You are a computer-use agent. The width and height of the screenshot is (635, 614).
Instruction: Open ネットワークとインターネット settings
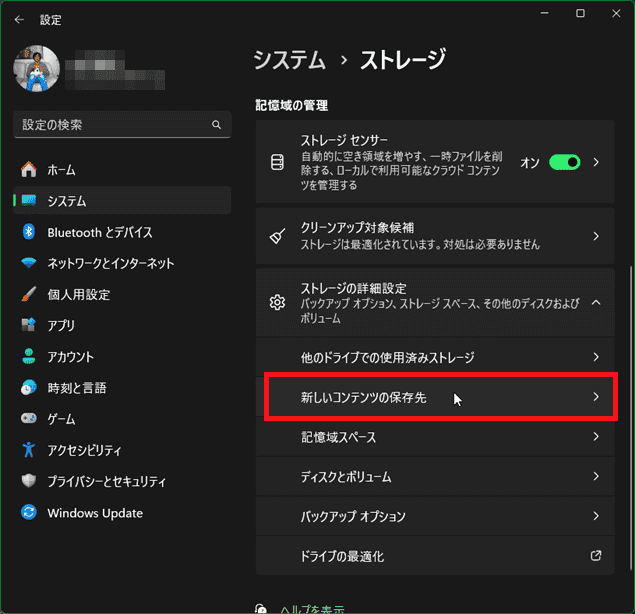[110, 263]
